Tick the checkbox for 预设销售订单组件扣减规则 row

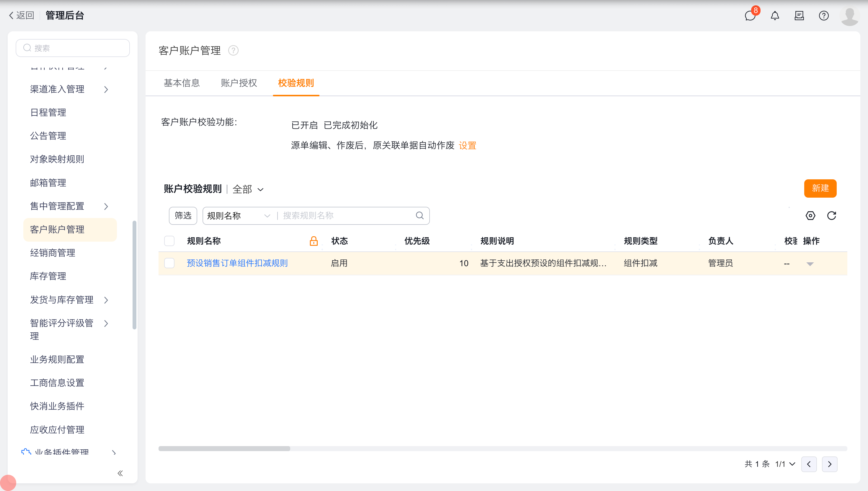[x=169, y=263]
